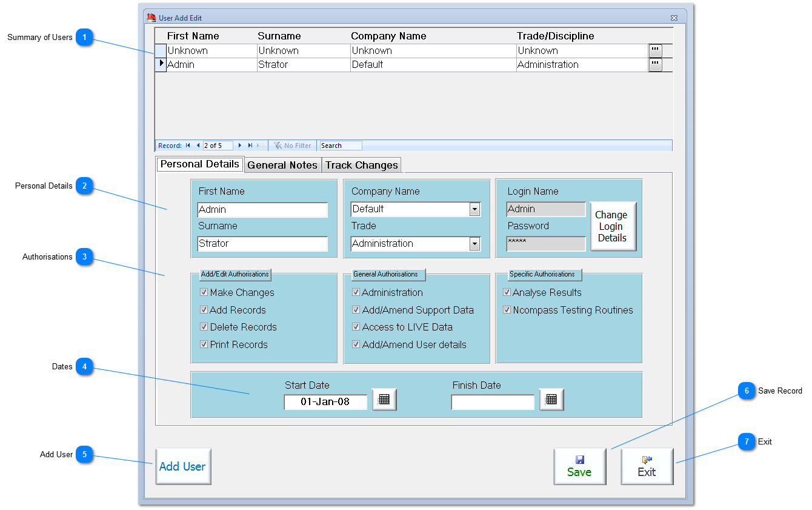
Task: Save the current user record
Action: (579, 466)
